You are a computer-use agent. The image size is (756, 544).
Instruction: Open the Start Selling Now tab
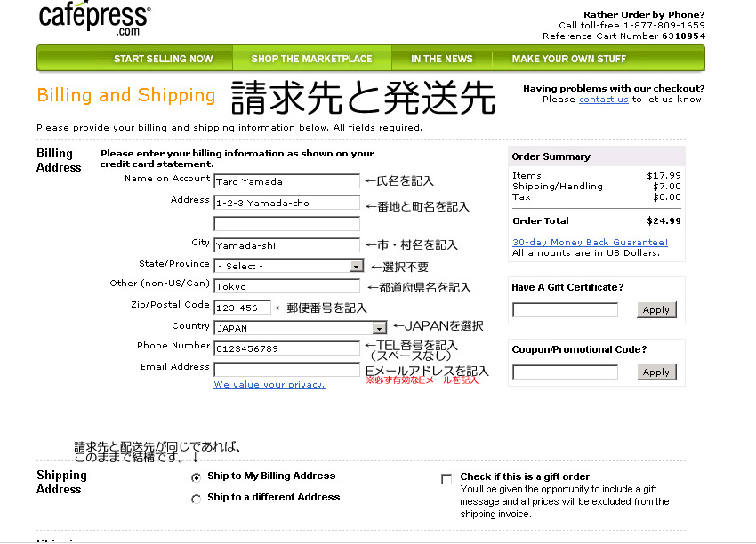pyautogui.click(x=164, y=59)
